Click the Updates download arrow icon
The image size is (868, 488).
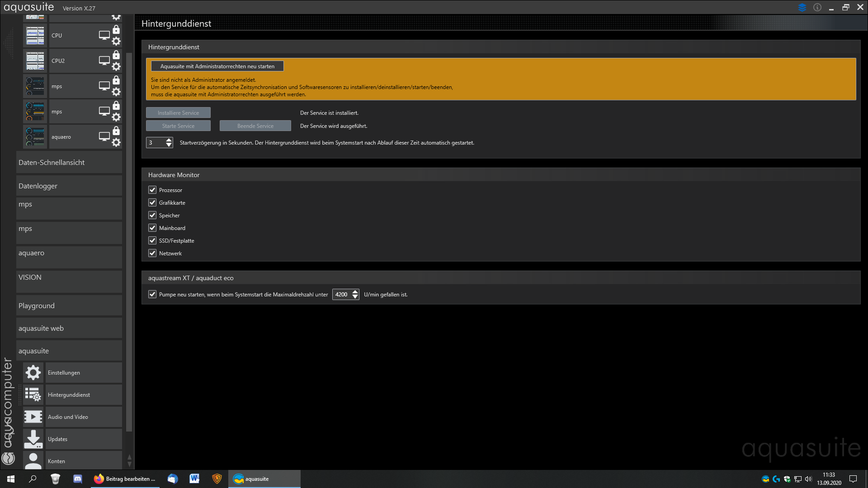[x=33, y=439]
